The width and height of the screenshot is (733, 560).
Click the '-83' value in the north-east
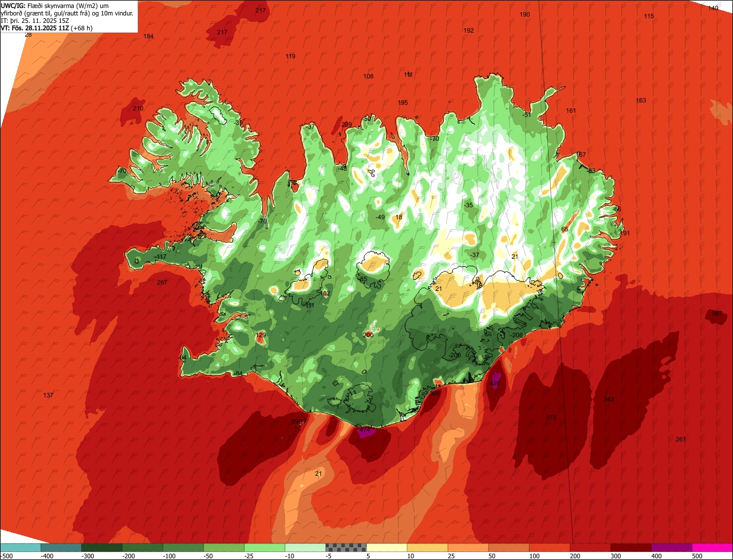coord(591,171)
